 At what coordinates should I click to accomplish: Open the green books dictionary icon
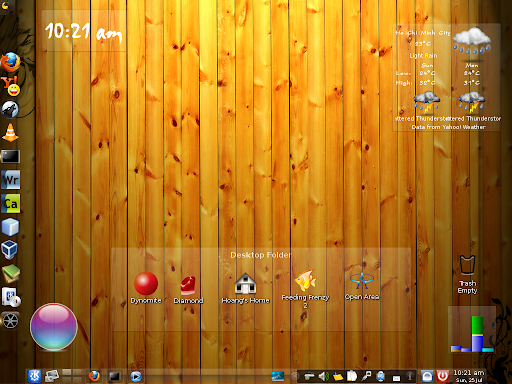[x=10, y=273]
